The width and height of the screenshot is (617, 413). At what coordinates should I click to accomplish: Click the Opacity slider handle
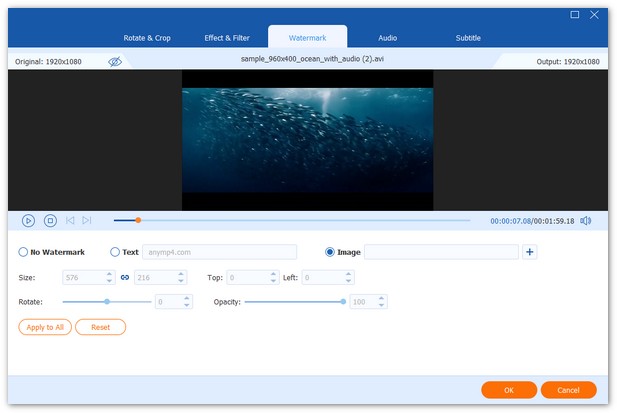tap(343, 301)
